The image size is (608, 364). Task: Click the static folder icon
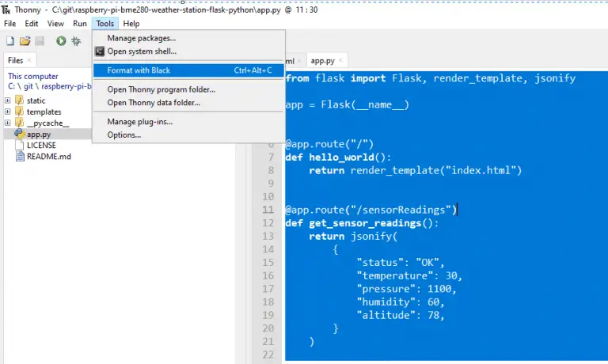point(19,100)
